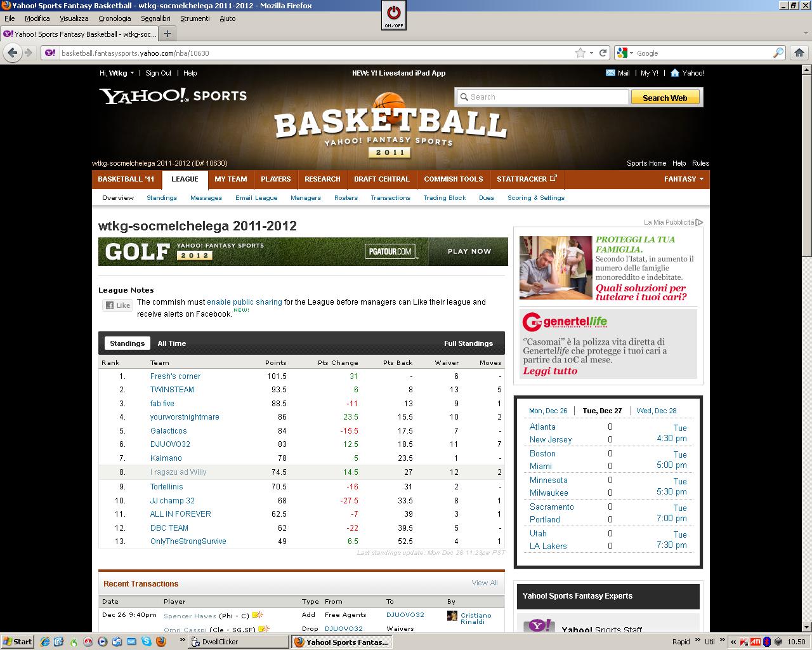Reload the page with the refresh icon
This screenshot has height=650, width=812.
[603, 53]
